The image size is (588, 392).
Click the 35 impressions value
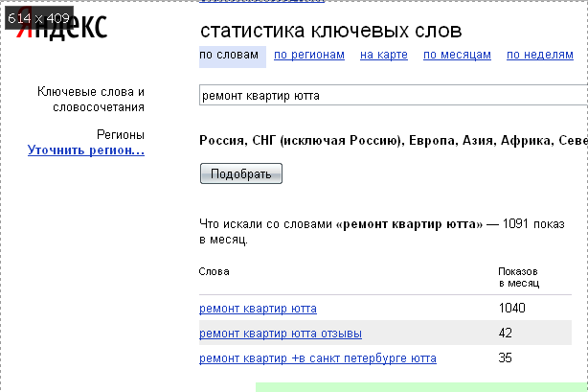click(506, 358)
